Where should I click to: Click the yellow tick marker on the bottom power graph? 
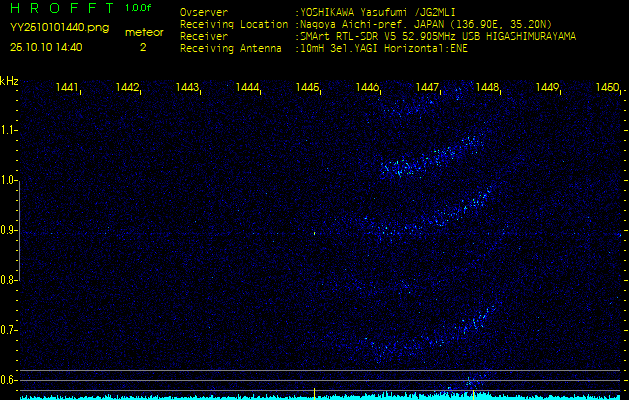(x=314, y=392)
